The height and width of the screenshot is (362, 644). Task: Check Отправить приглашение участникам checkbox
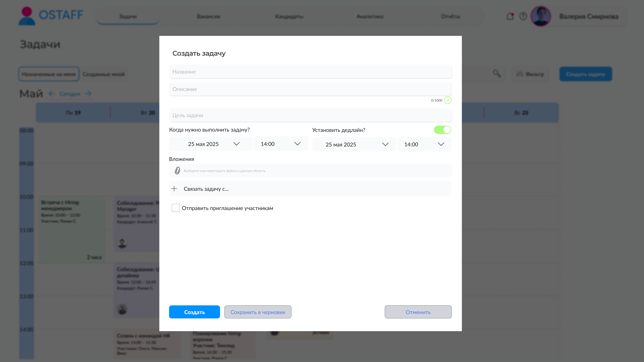(x=175, y=208)
